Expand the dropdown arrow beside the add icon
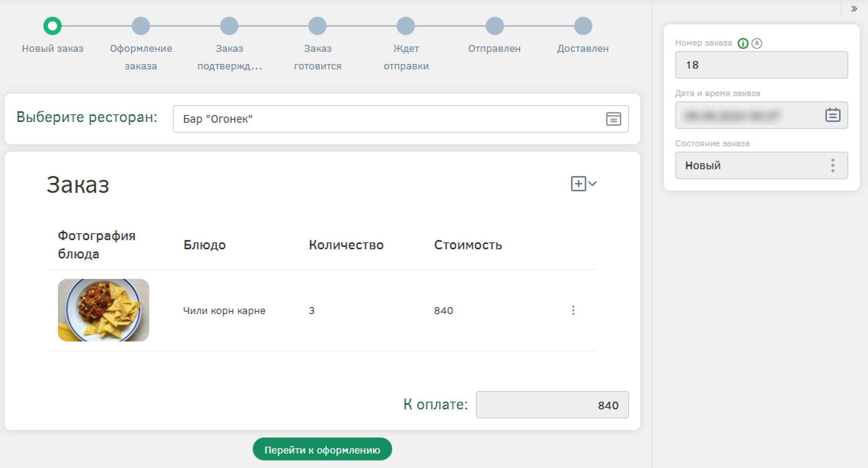Viewport: 868px width, 468px height. pyautogui.click(x=592, y=184)
